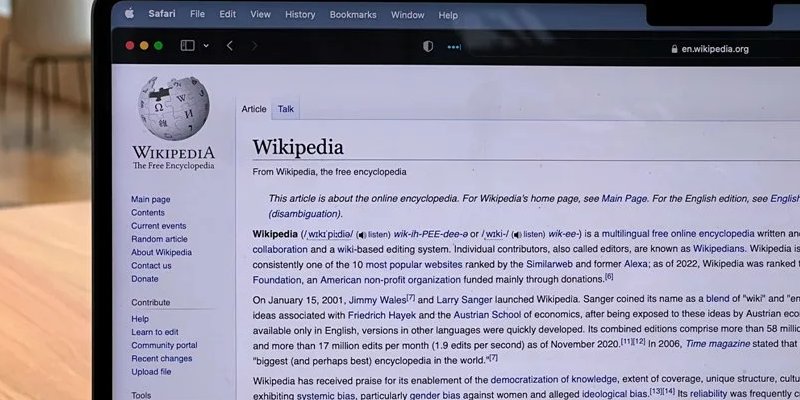The width and height of the screenshot is (800, 400).
Task: Open the Safari menu
Action: pos(162,14)
